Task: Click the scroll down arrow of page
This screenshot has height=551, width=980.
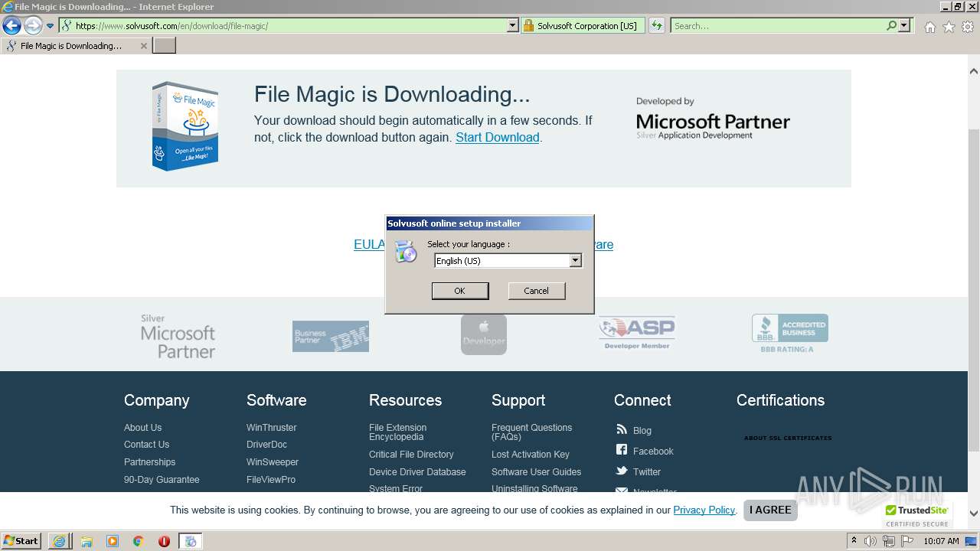Action: coord(974,514)
